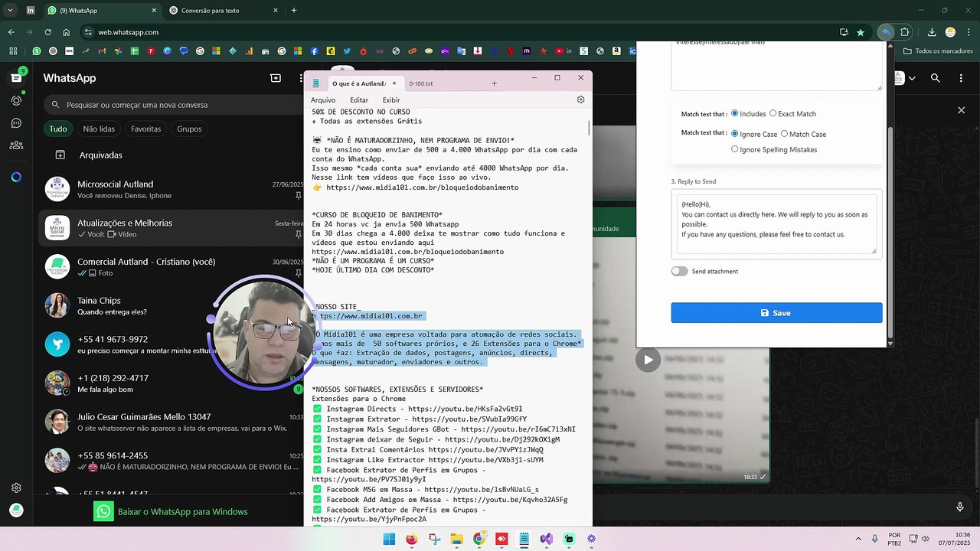Viewport: 980px width, 551px height.
Task: Open WhatsApp chats icon with unread badge
Action: point(16,77)
